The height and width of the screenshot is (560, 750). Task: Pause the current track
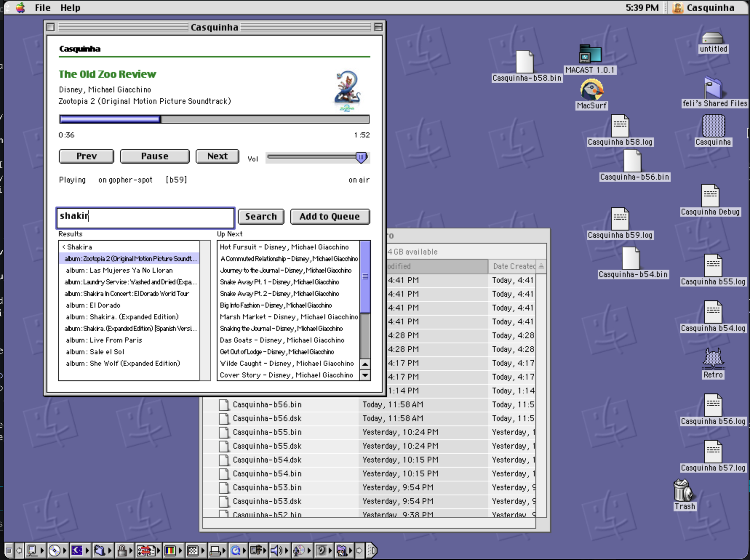(155, 156)
